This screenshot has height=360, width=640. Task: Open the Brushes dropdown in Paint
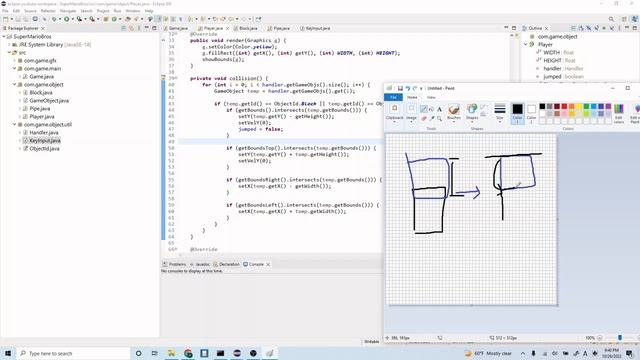pyautogui.click(x=453, y=113)
